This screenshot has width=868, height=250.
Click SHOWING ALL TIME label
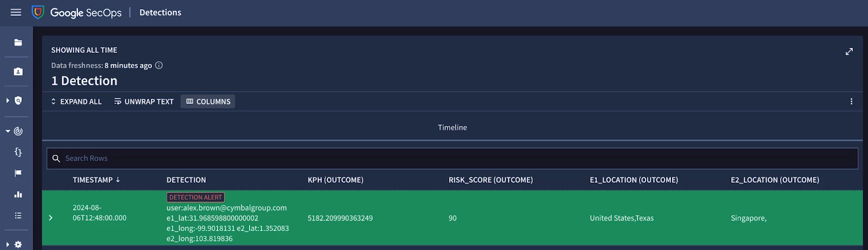click(84, 50)
